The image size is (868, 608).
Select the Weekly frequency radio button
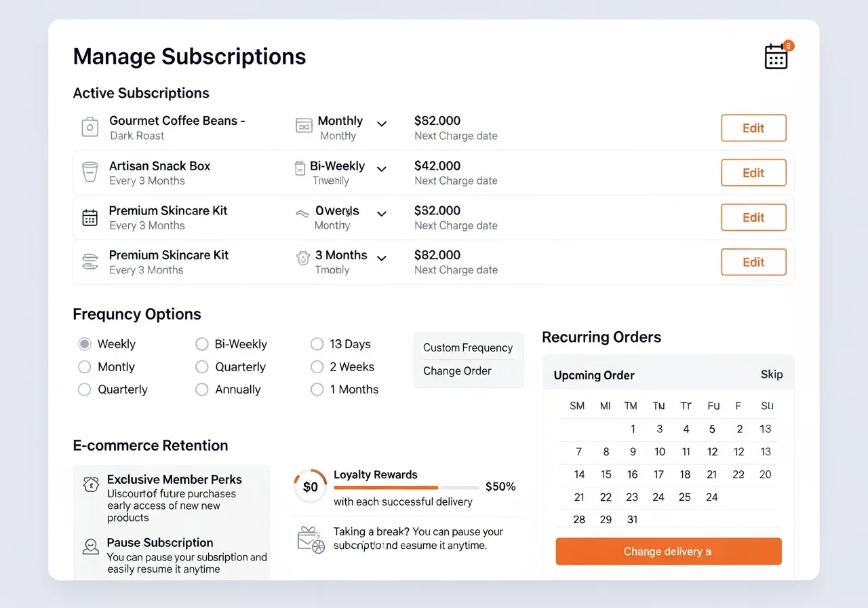point(84,344)
